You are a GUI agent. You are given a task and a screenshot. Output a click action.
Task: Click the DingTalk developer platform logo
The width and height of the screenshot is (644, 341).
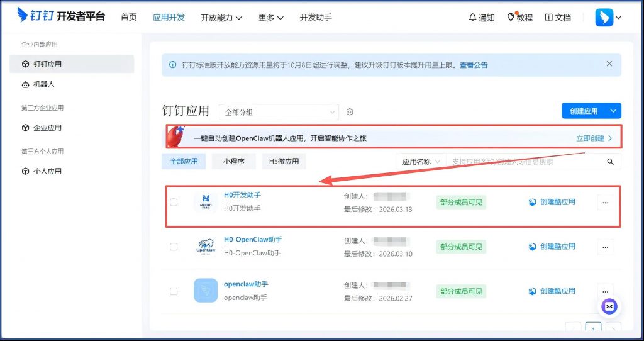pyautogui.click(x=61, y=16)
